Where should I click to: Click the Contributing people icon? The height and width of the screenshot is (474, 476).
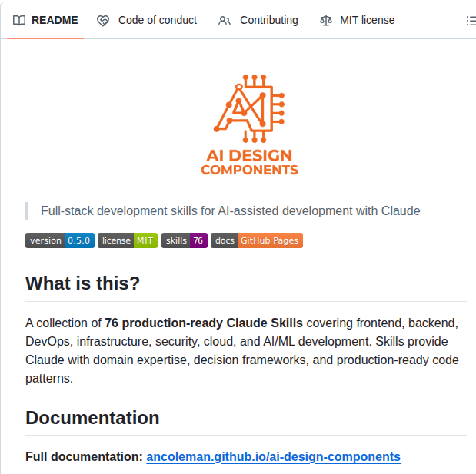(x=225, y=21)
